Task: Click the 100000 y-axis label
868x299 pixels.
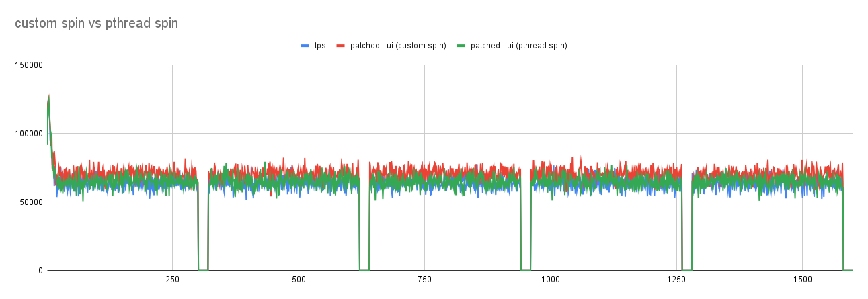Action: 28,134
